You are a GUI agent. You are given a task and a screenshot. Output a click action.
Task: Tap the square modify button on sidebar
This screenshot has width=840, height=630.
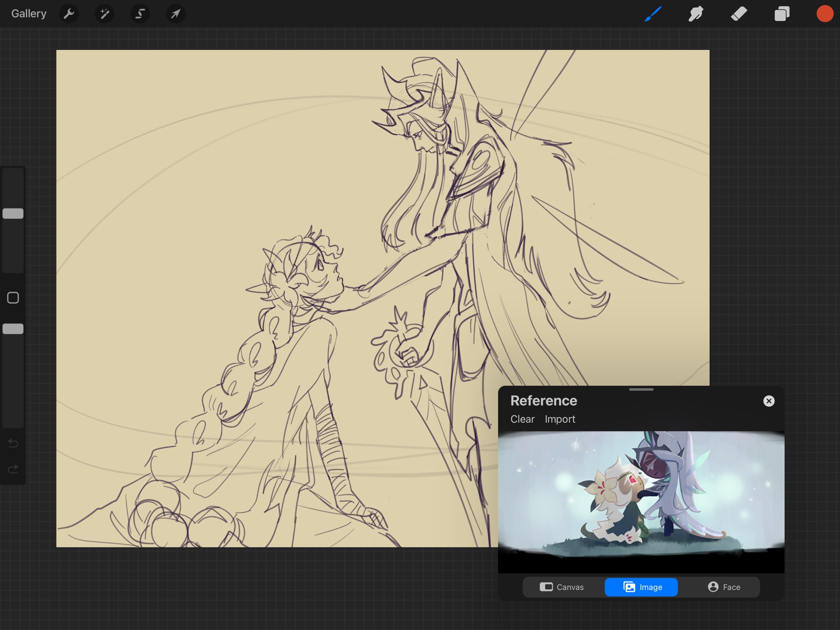pyautogui.click(x=13, y=298)
